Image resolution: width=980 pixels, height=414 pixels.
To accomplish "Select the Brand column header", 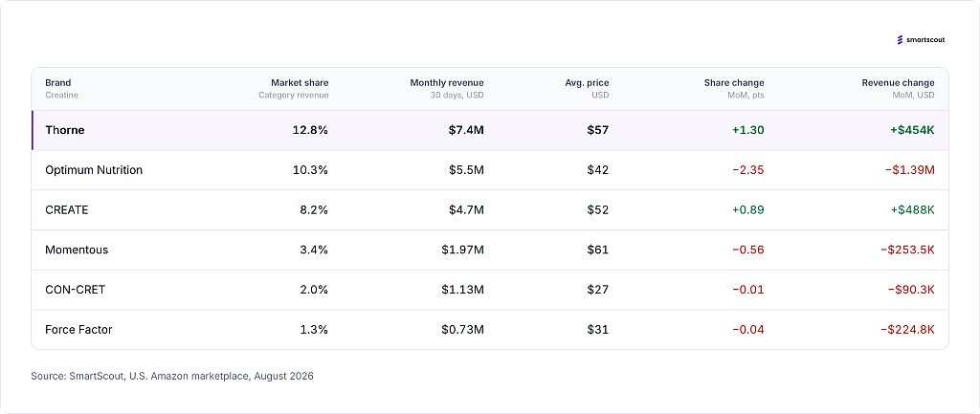I will pyautogui.click(x=58, y=82).
